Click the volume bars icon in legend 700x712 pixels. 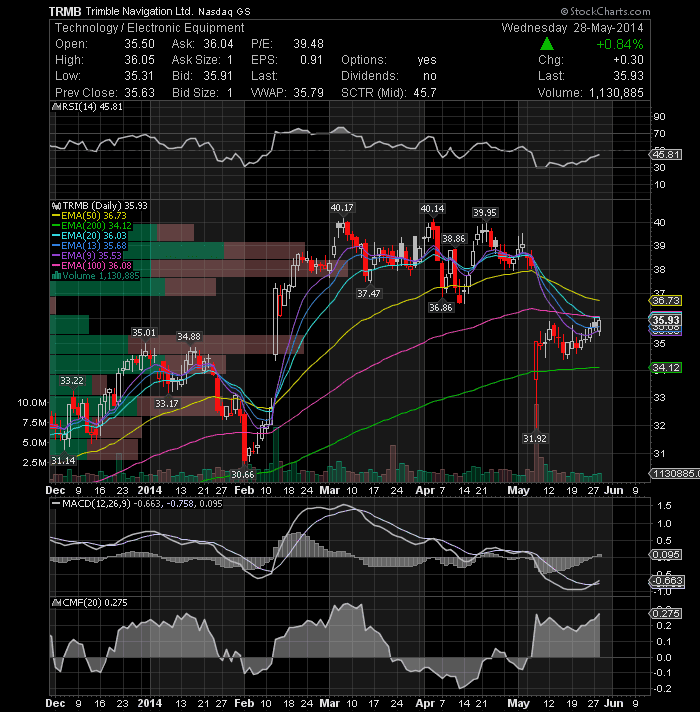[56, 276]
